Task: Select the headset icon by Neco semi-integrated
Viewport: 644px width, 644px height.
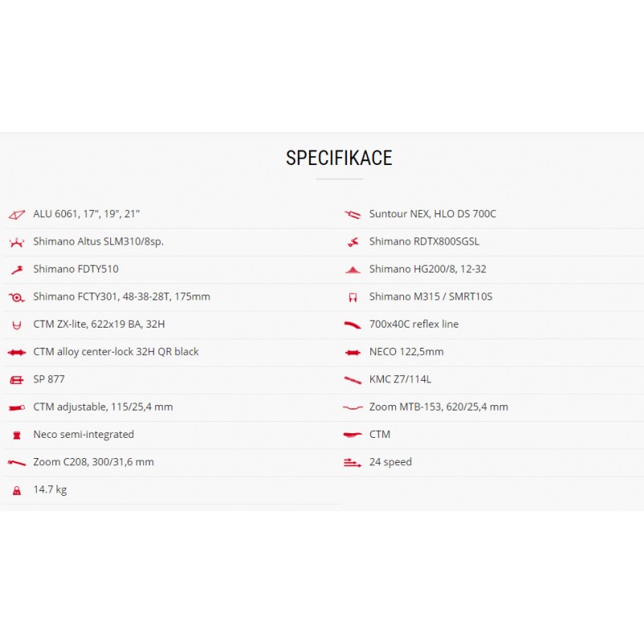Action: pyautogui.click(x=16, y=435)
